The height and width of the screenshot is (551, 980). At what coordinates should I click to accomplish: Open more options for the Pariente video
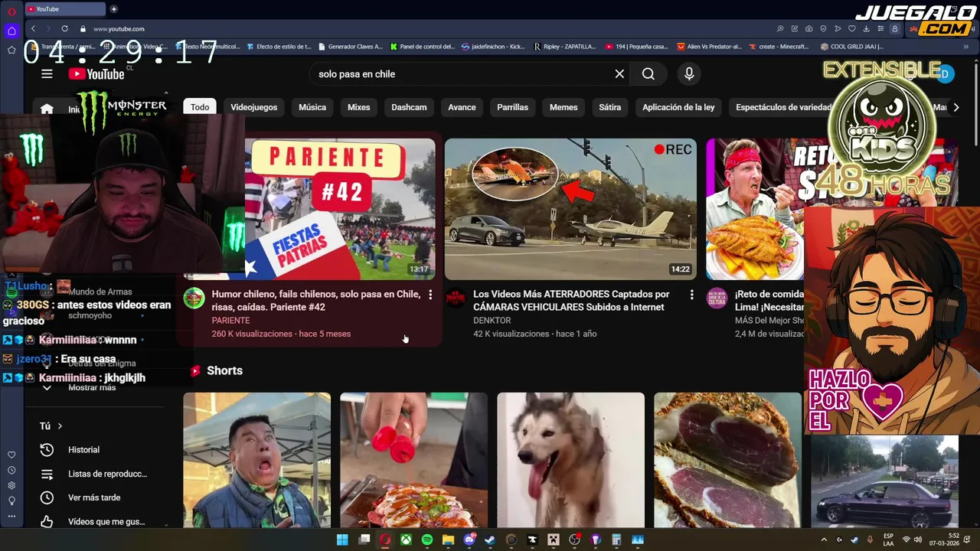click(x=430, y=295)
